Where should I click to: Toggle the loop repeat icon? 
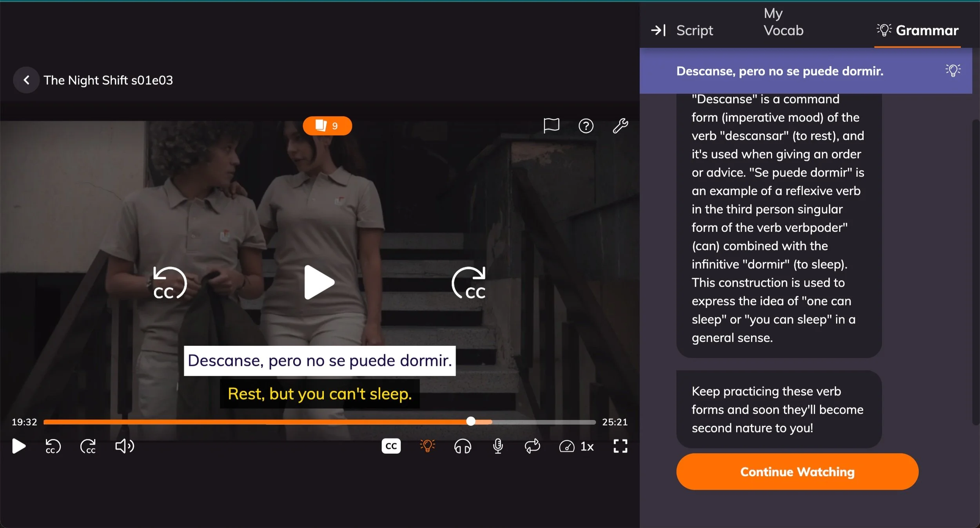(532, 446)
